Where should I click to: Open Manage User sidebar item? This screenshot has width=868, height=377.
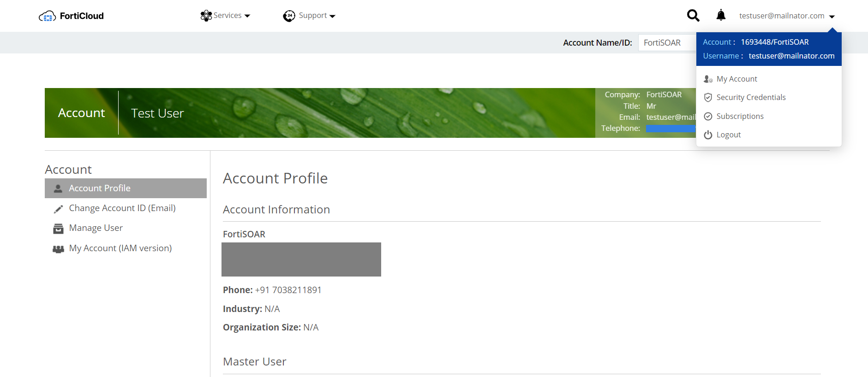coord(96,228)
